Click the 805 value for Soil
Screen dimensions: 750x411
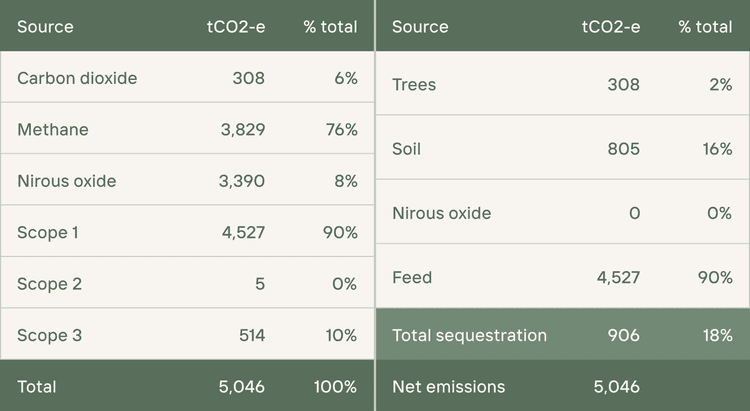624,149
